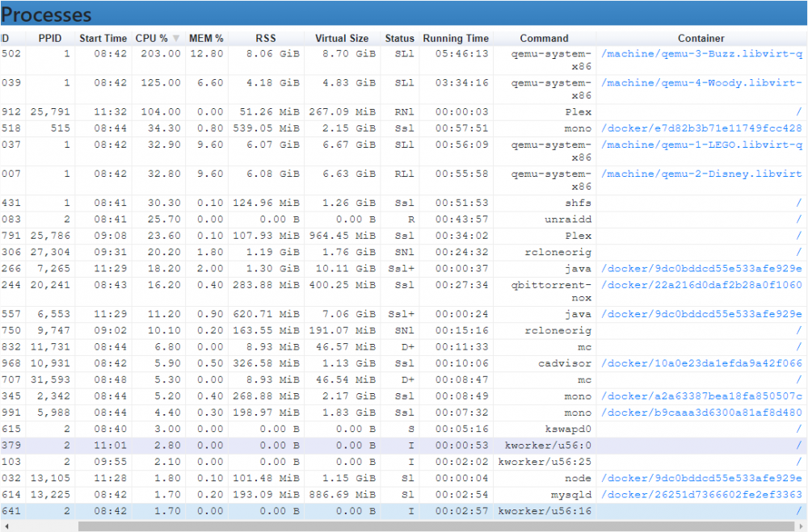Click the PPID 25,791 cell
The image size is (808, 532).
[50, 111]
